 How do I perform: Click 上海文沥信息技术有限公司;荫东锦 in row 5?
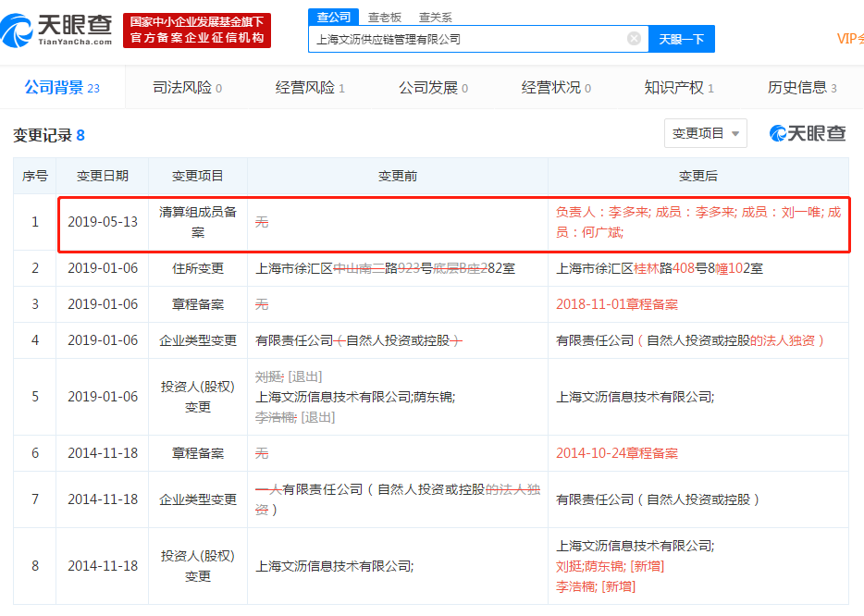point(355,398)
